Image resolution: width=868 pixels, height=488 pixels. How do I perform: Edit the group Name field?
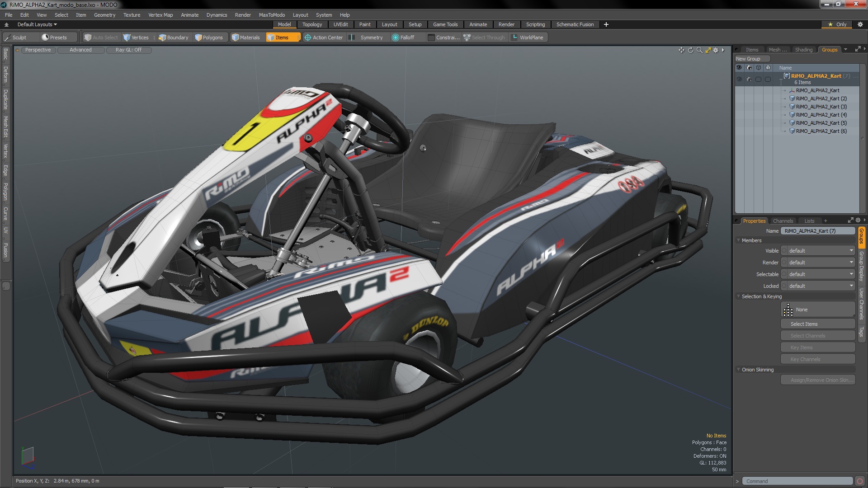pos(817,231)
